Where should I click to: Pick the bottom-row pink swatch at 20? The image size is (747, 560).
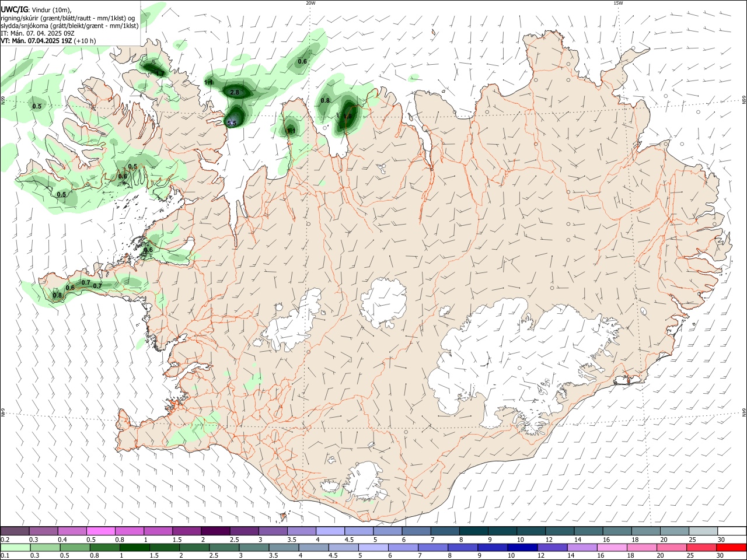pyautogui.click(x=672, y=547)
